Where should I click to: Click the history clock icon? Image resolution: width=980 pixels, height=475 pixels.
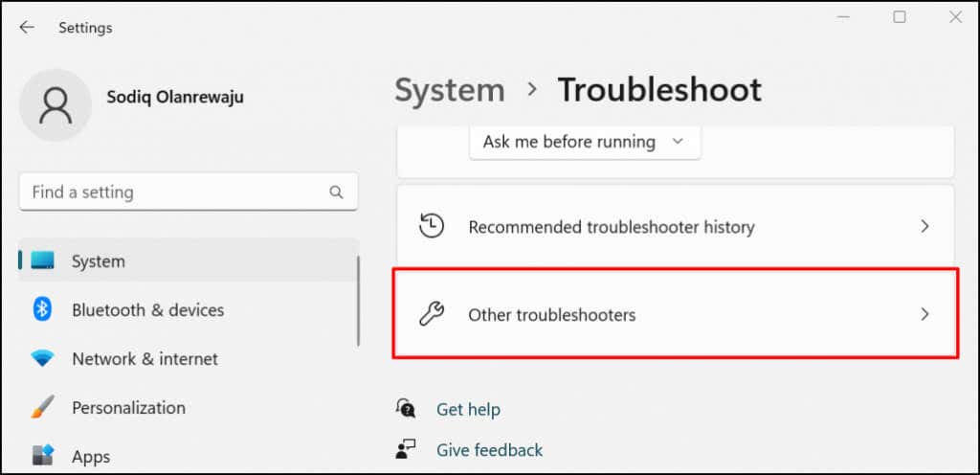[432, 226]
